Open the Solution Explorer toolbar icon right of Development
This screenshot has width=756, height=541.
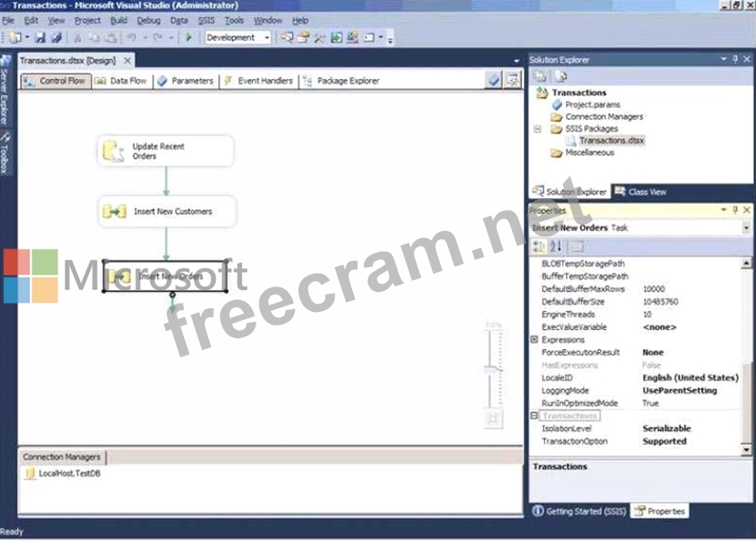[x=287, y=37]
